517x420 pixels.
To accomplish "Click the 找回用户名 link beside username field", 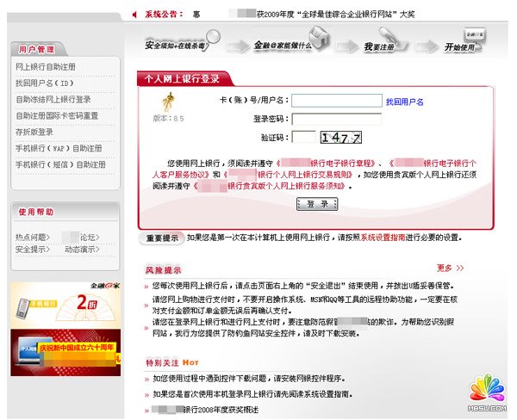I will (x=404, y=102).
